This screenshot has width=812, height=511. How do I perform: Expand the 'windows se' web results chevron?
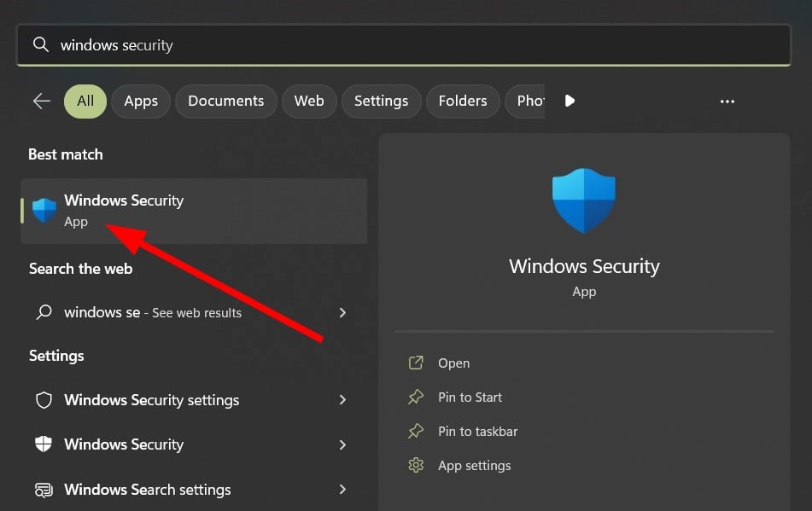342,312
